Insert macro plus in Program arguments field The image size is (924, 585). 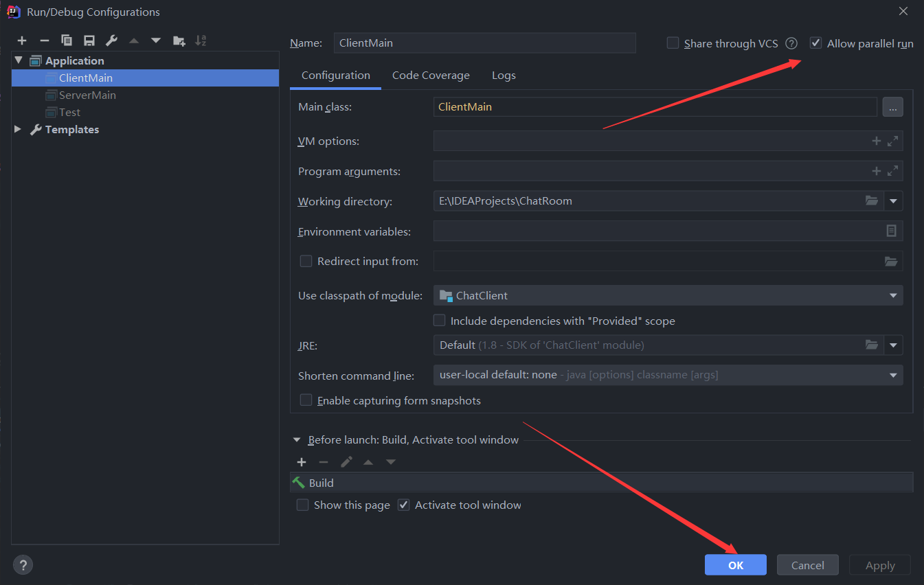876,171
